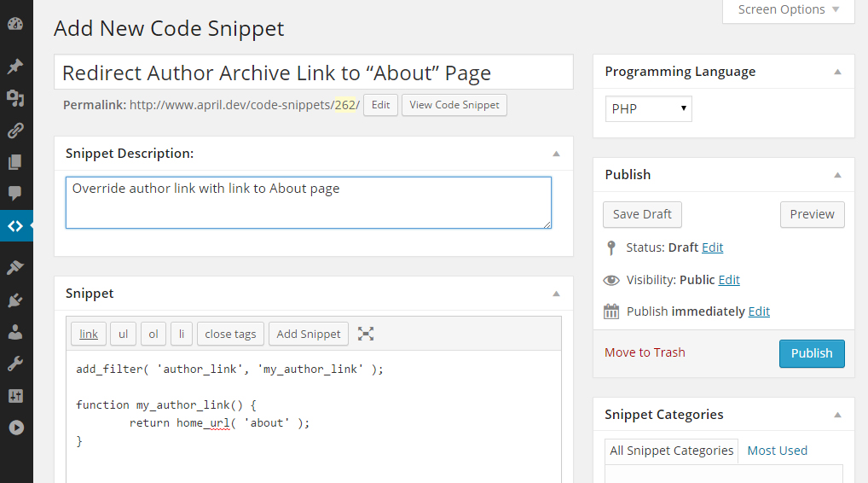Publish the code snippet
This screenshot has height=483, width=868.
pyautogui.click(x=812, y=353)
